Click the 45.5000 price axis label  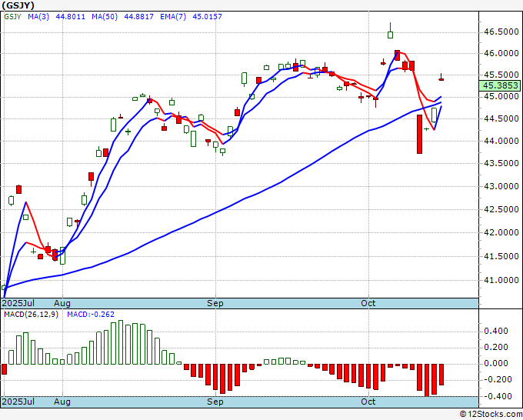point(501,75)
